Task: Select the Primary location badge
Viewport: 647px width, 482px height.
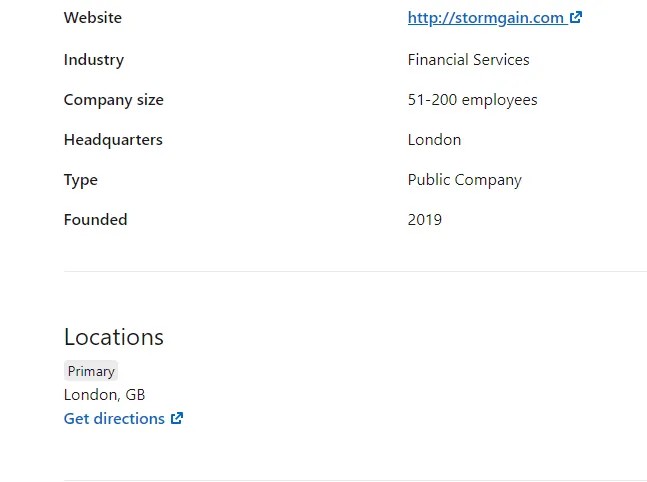Action: [x=91, y=371]
